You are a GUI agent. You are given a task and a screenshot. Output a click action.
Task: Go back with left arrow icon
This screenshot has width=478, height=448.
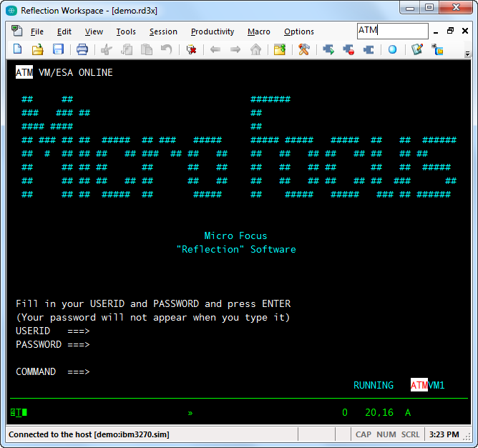pos(215,49)
